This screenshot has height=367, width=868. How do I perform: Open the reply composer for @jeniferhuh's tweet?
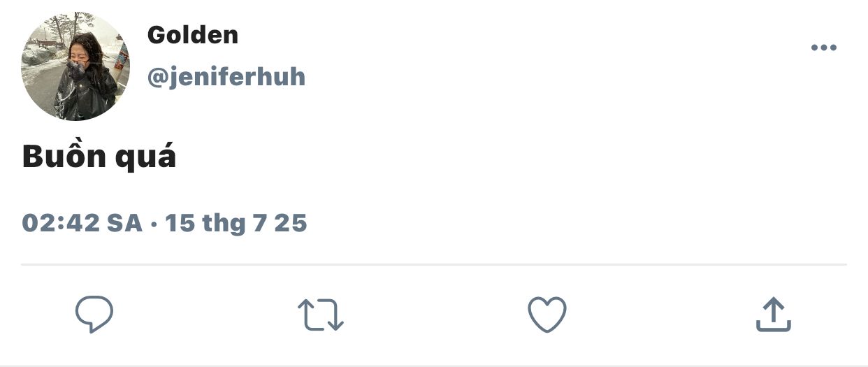coord(94,314)
